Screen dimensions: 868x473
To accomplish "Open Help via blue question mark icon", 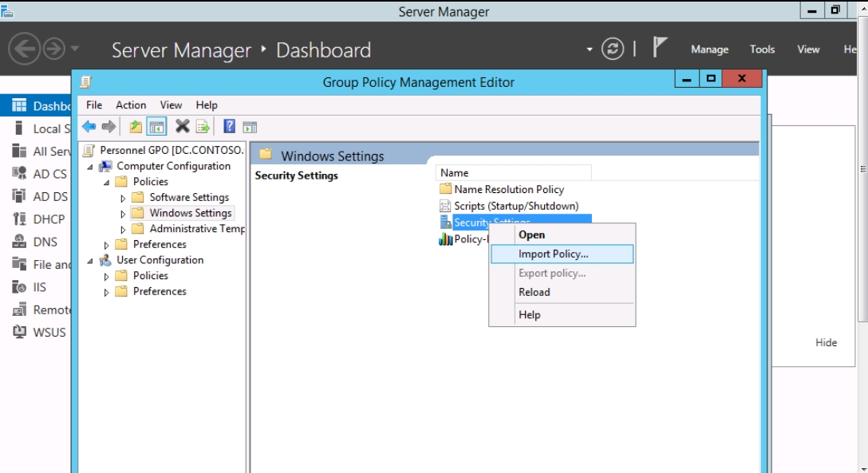I will (x=229, y=127).
